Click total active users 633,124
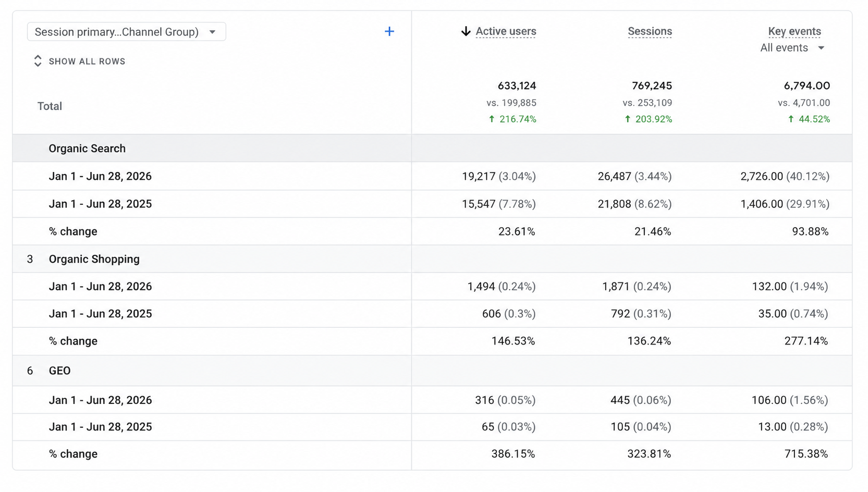868x492 pixels. (x=517, y=85)
